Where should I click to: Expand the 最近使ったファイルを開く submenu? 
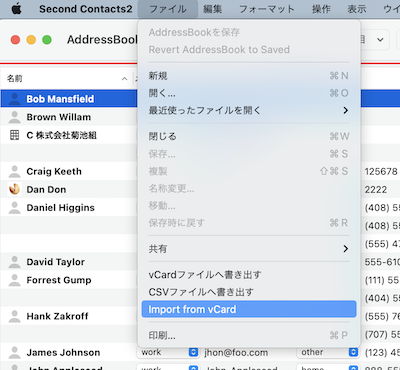click(249, 110)
